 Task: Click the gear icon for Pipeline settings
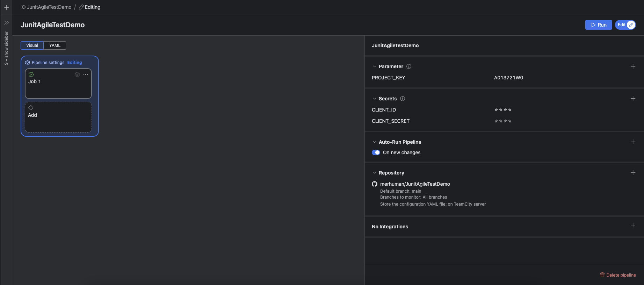pos(28,63)
